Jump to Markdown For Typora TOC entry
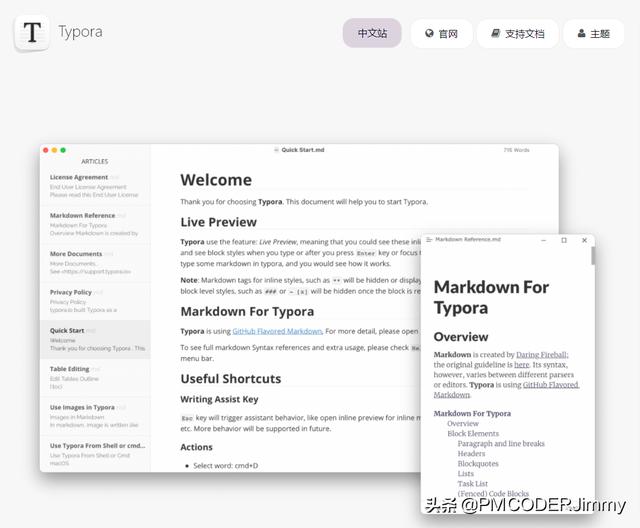This screenshot has height=528, width=640. [x=472, y=413]
